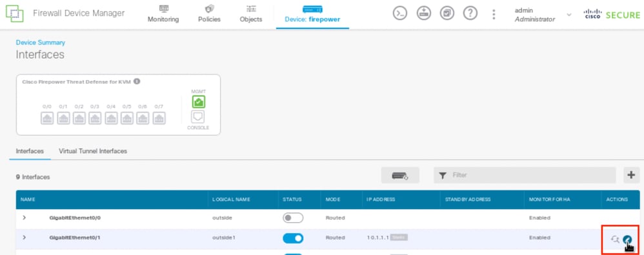This screenshot has width=644, height=255.
Task: Click the search-refresh action for GigabitEthernet0/1
Action: point(615,239)
